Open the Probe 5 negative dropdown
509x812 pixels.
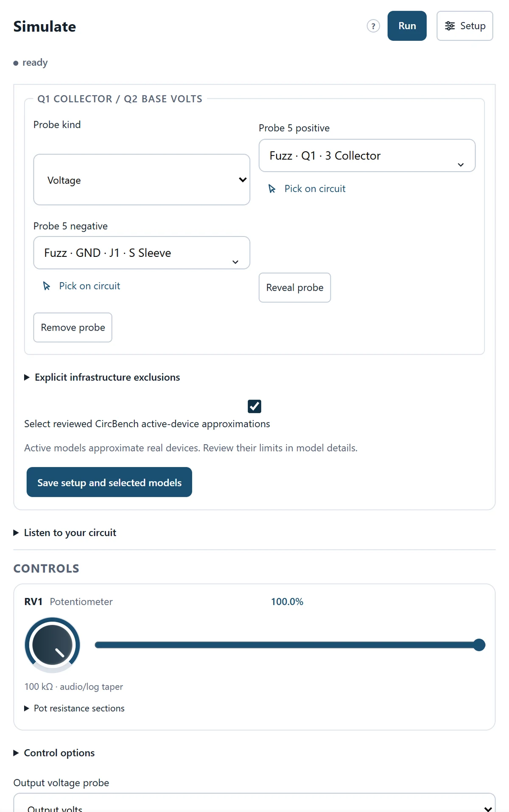(142, 253)
